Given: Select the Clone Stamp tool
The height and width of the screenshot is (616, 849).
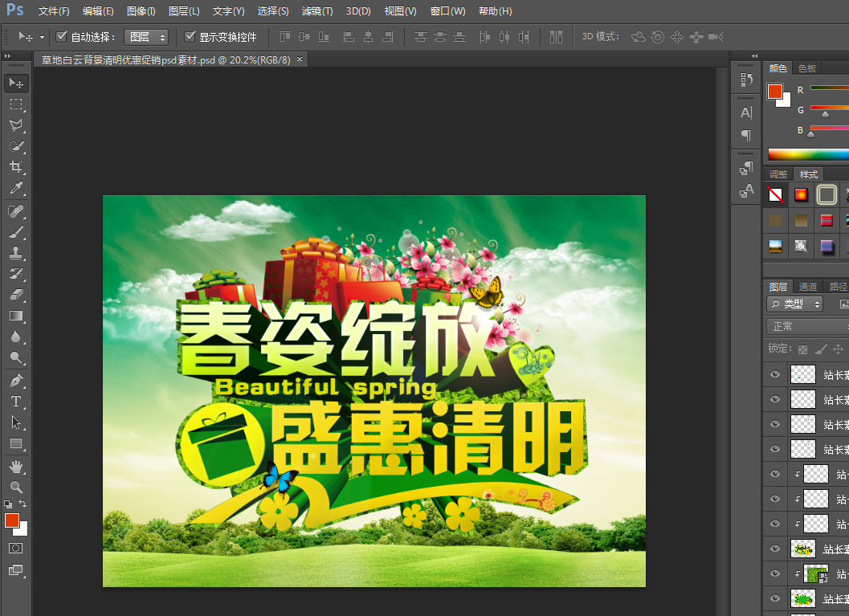Looking at the screenshot, I should [x=16, y=253].
